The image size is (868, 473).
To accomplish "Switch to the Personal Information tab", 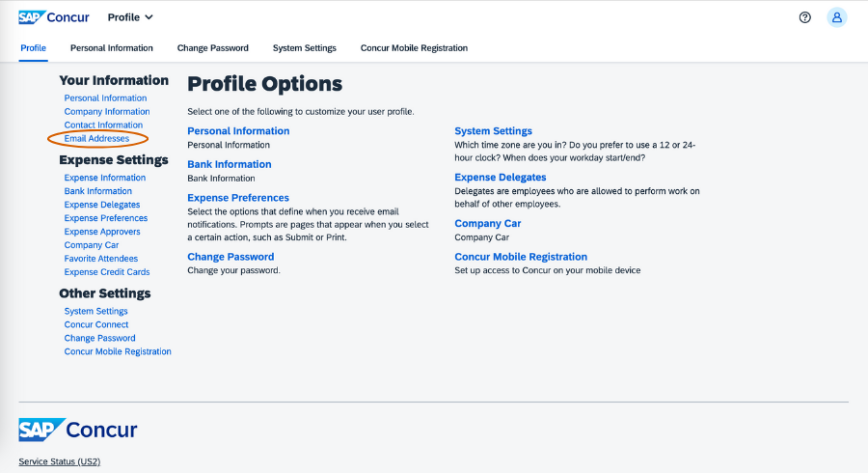I will click(x=112, y=48).
